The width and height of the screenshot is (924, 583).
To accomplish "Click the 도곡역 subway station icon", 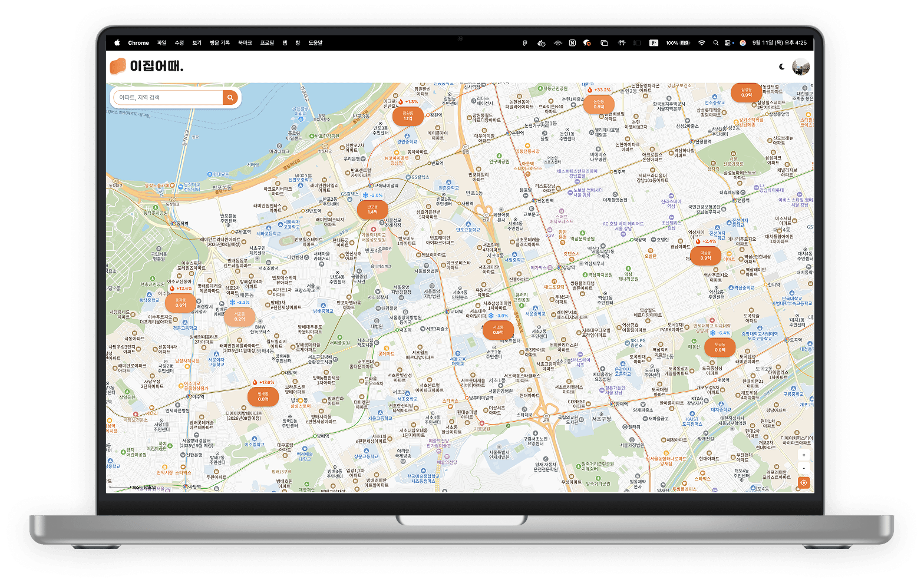I will 786,340.
